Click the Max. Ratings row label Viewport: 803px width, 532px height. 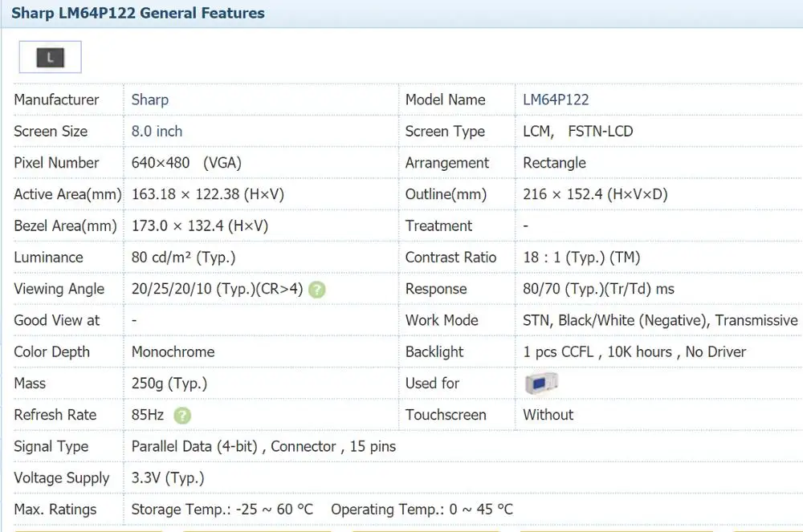point(55,510)
